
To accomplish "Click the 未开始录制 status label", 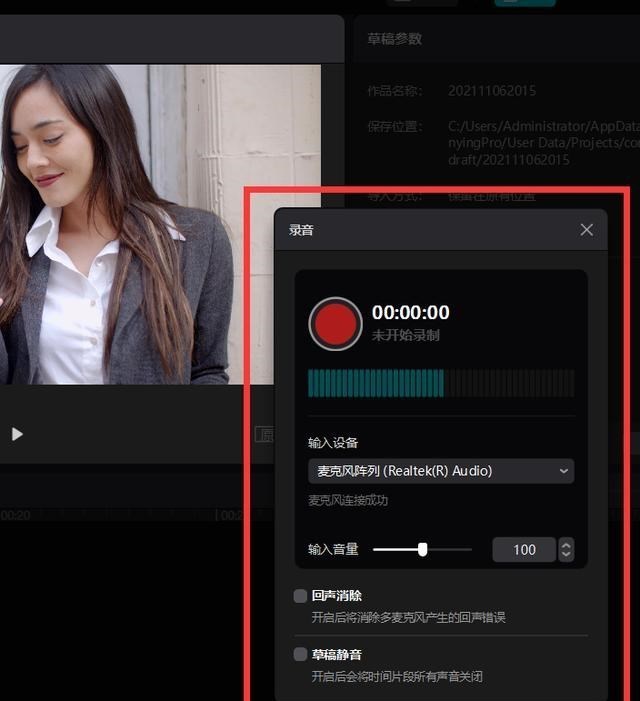I will tap(405, 335).
